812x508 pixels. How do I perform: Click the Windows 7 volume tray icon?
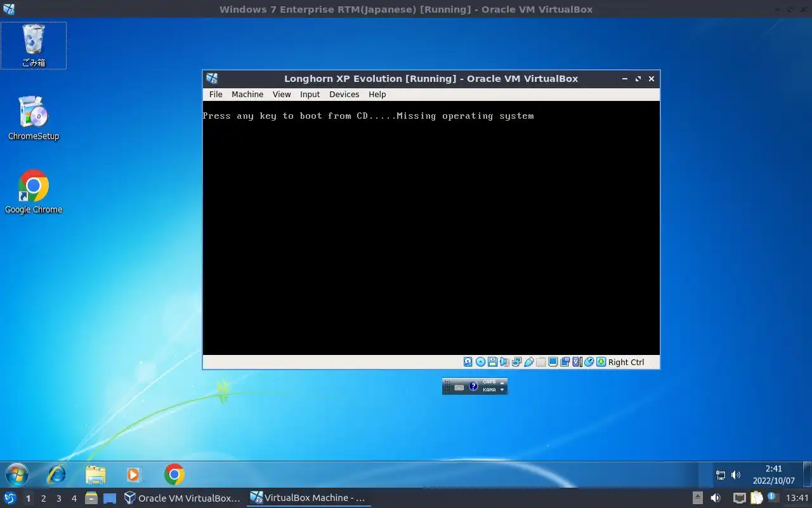pos(736,474)
